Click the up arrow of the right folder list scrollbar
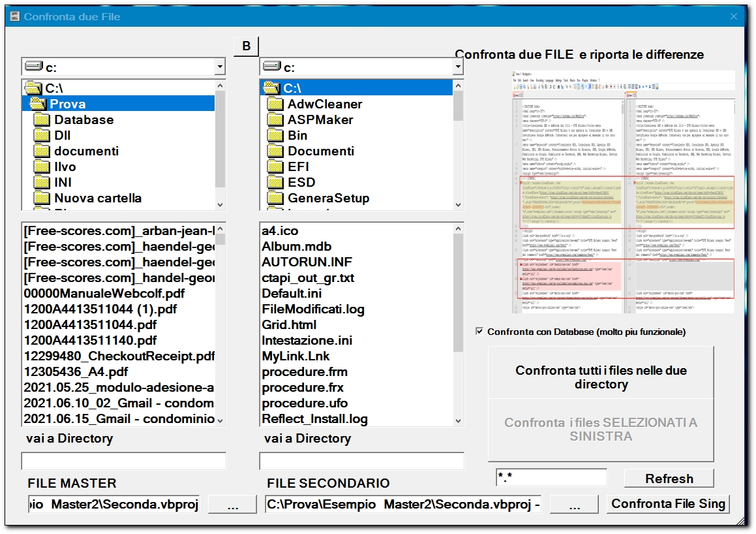 (x=458, y=86)
